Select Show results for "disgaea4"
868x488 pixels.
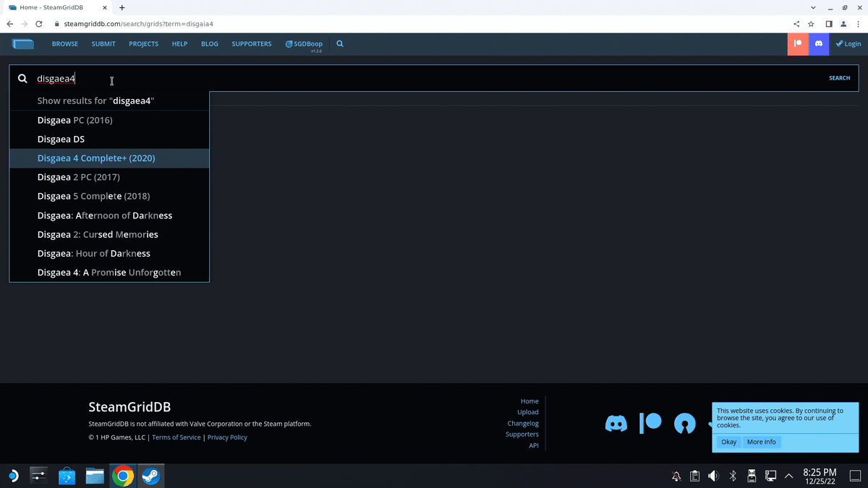tap(109, 100)
